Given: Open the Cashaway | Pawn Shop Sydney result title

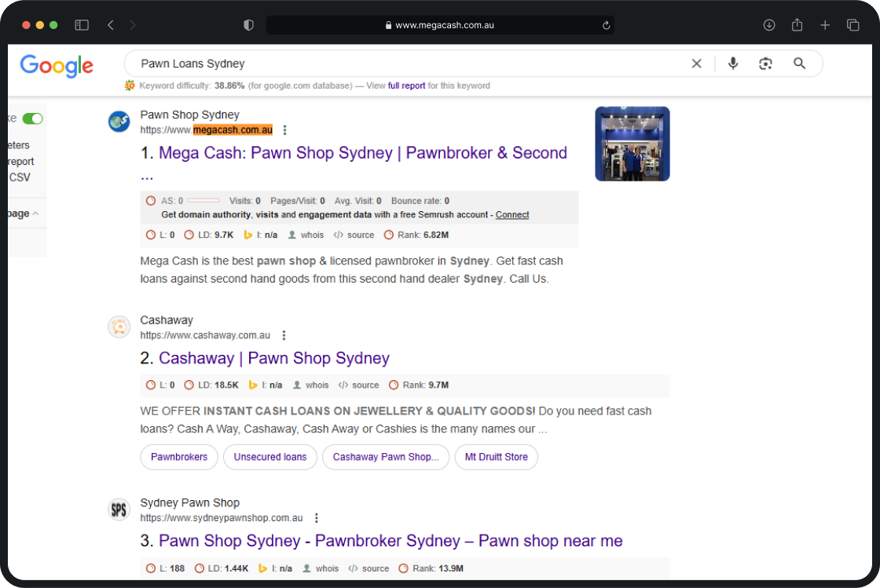Looking at the screenshot, I should tap(274, 358).
